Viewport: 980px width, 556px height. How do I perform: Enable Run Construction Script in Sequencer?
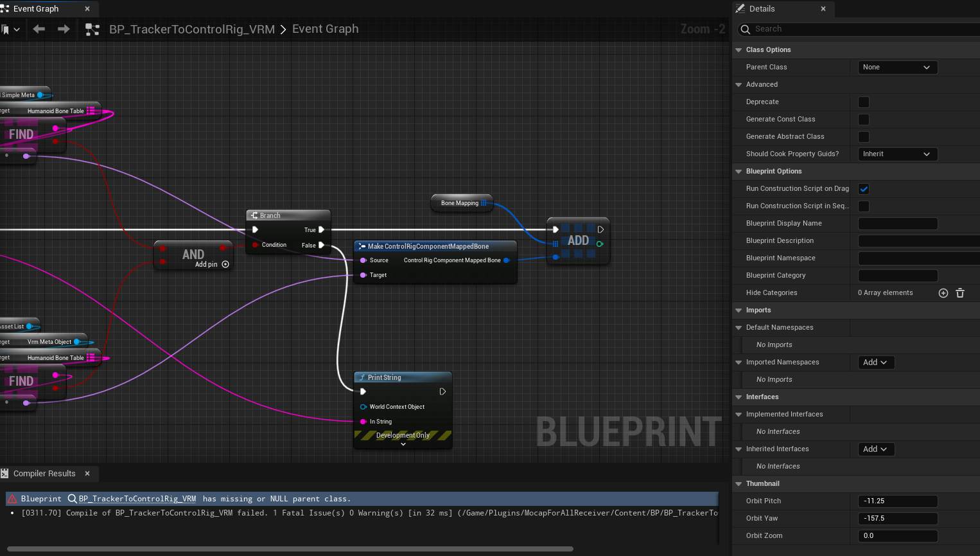pyautogui.click(x=864, y=206)
